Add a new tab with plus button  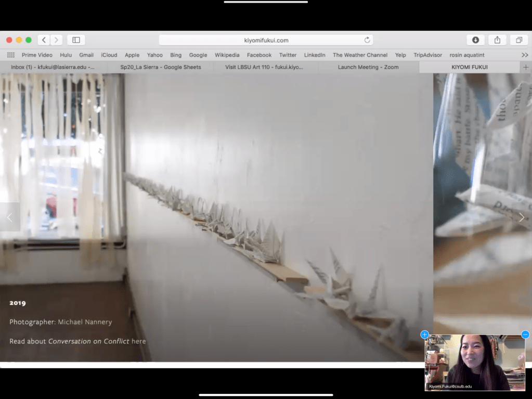click(526, 67)
